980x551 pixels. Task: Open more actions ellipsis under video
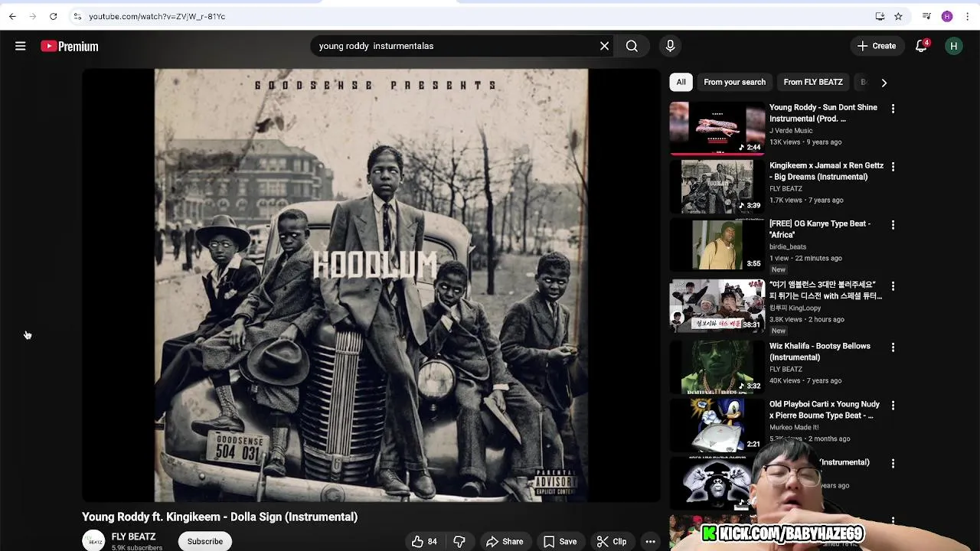point(650,541)
